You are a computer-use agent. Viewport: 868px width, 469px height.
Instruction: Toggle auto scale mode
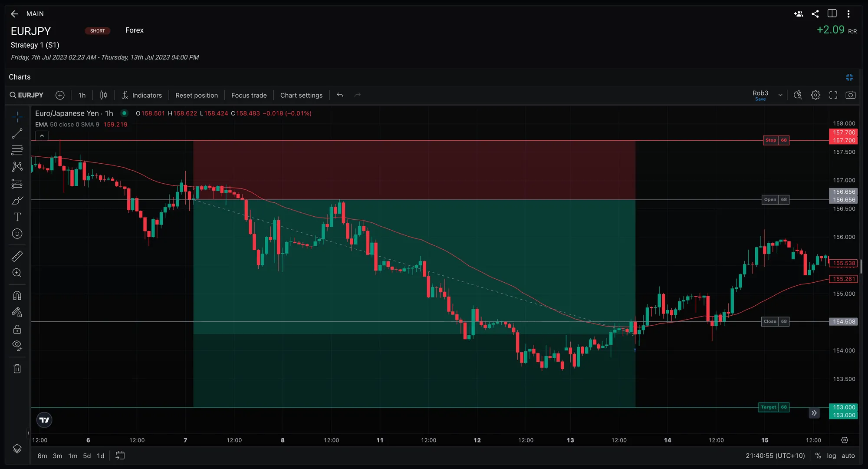point(848,456)
